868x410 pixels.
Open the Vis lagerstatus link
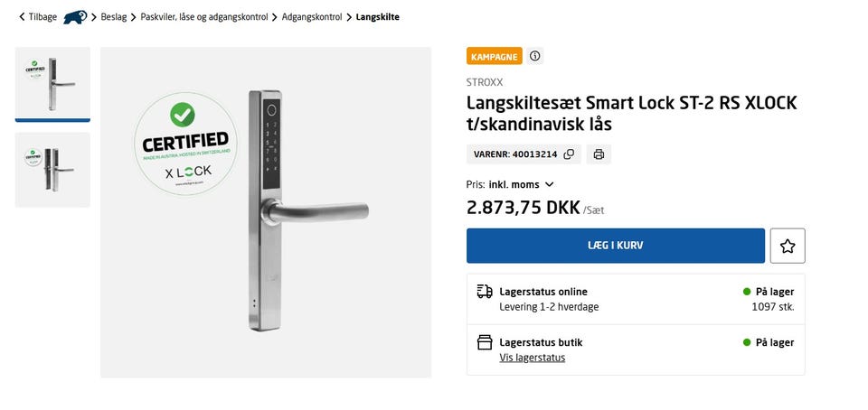(x=532, y=358)
